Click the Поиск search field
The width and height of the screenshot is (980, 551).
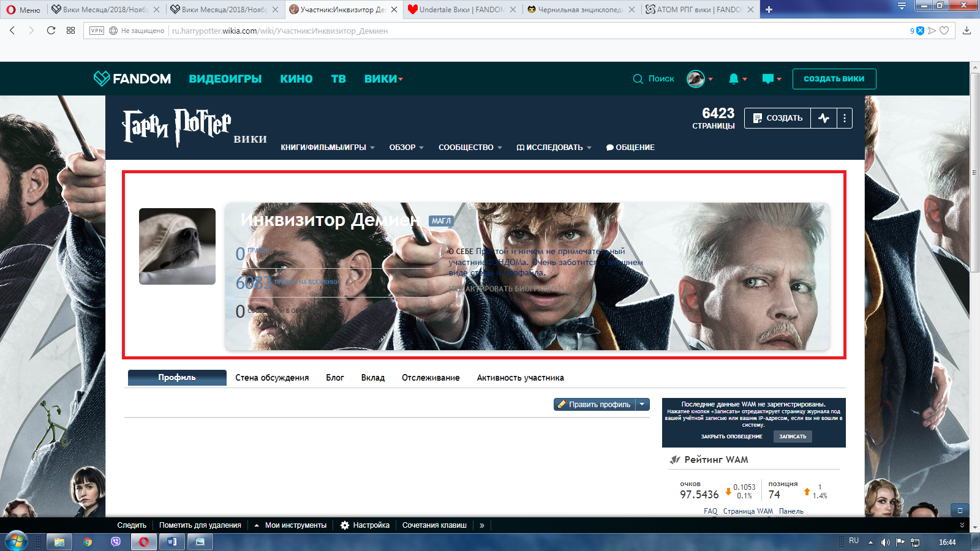[x=654, y=79]
